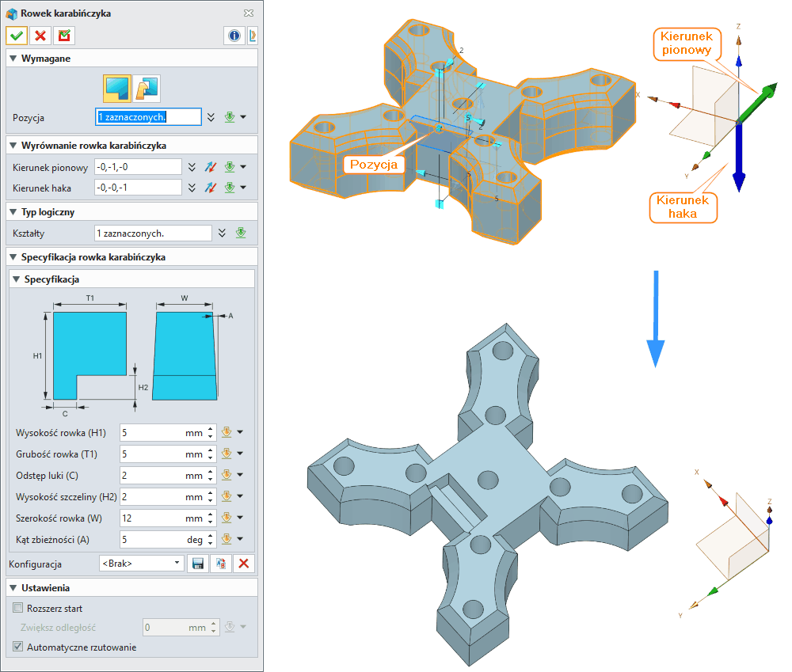Open the Konfiguracja dropdown showing <Brak>
Screen dimensions: 792x672
point(141,564)
